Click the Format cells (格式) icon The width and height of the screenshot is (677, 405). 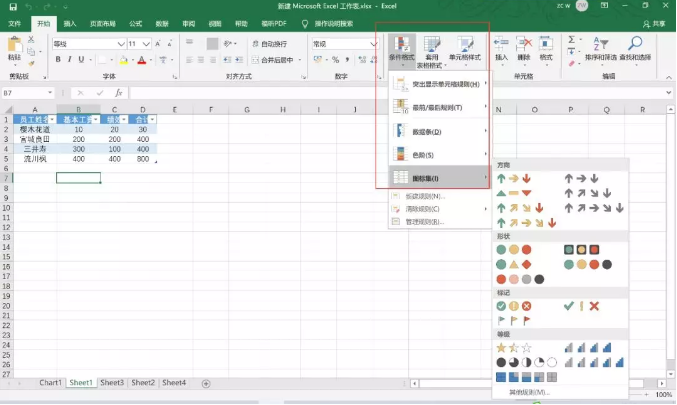point(546,44)
